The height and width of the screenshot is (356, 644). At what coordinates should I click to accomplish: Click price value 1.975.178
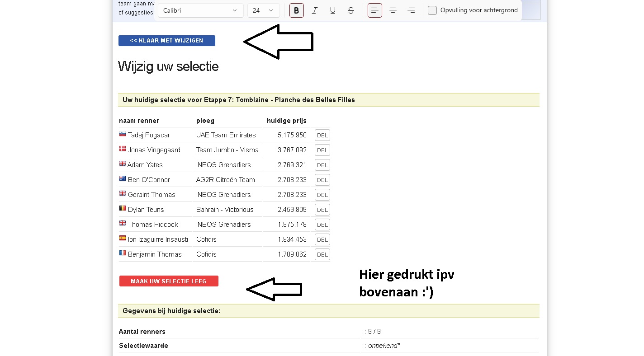pos(292,225)
